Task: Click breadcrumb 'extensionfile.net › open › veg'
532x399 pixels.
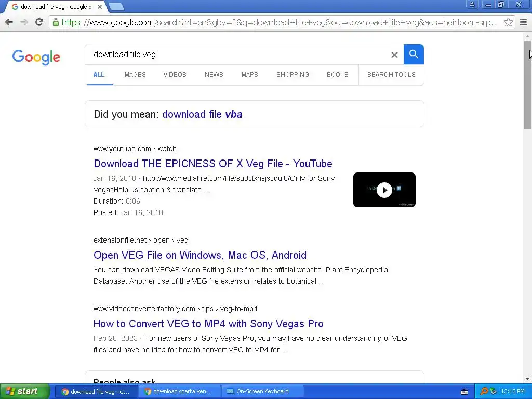Action: (141, 240)
